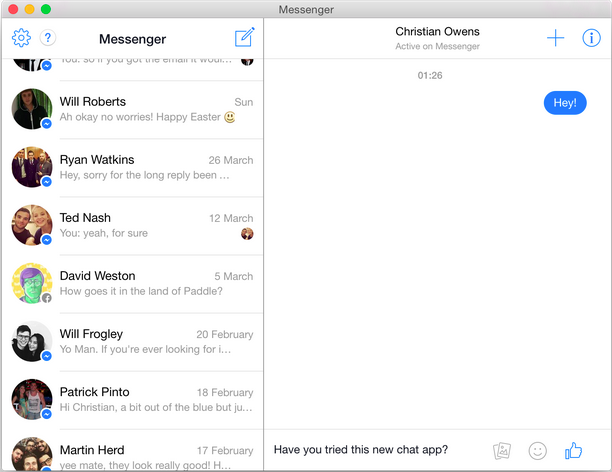Click Ted Nash's avatar photo
Screen dimensions: 612x472
[32, 225]
